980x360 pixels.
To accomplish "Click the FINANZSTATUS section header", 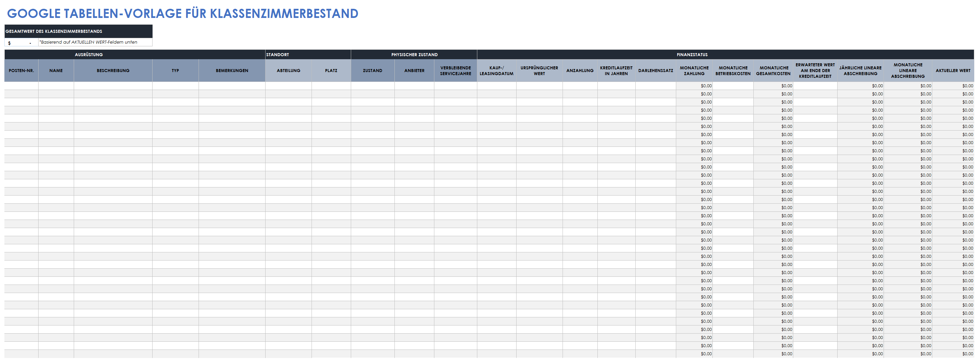I will [x=726, y=54].
